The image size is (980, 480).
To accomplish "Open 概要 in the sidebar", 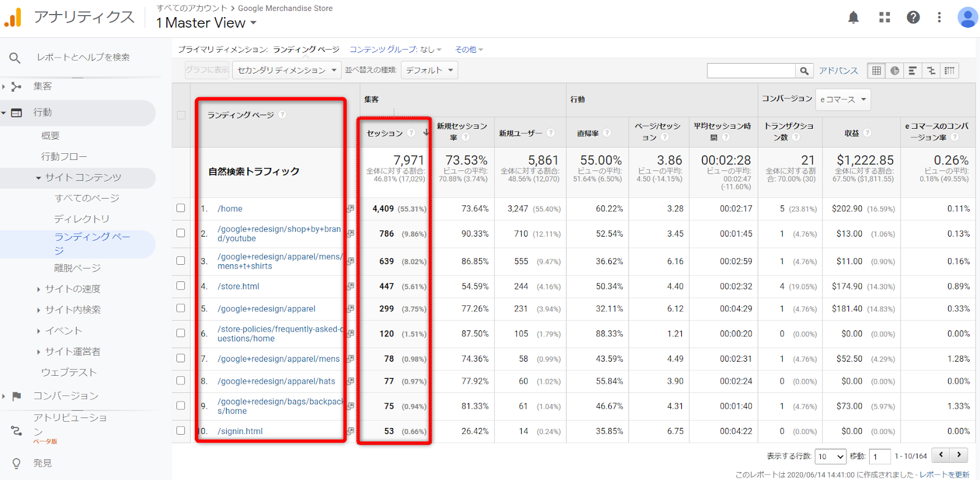I will [50, 136].
